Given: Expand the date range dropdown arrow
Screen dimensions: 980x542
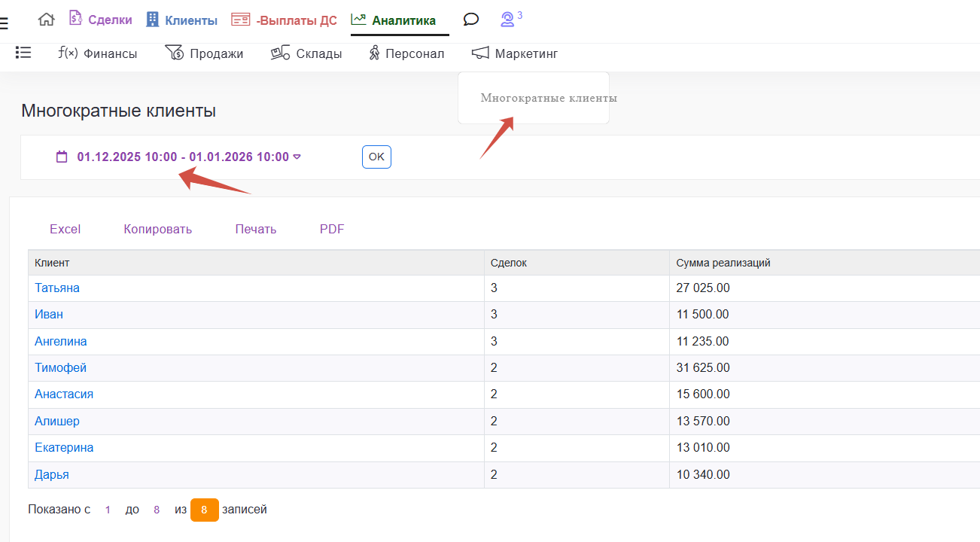Looking at the screenshot, I should (297, 157).
